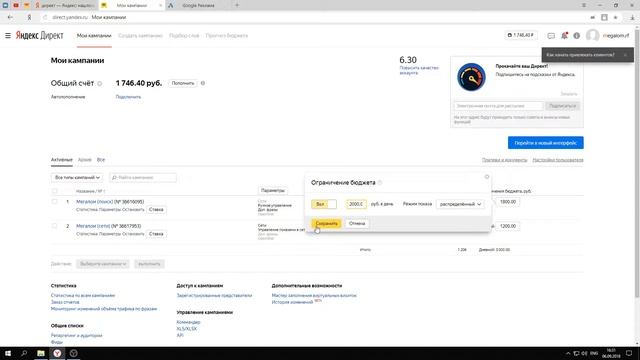The width and height of the screenshot is (640, 360).
Task: Switch to Мои кампании navigation tab
Action: tap(94, 36)
